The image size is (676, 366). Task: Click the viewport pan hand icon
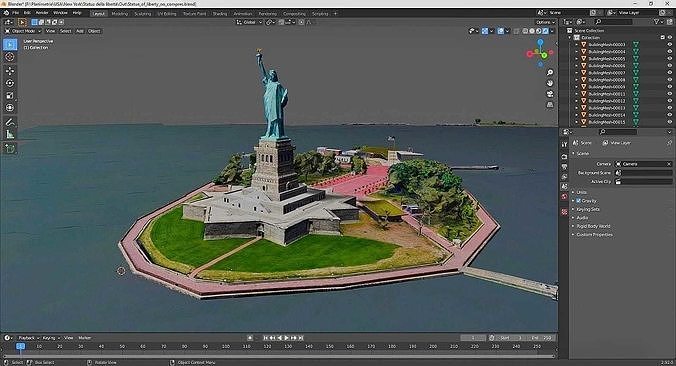550,83
